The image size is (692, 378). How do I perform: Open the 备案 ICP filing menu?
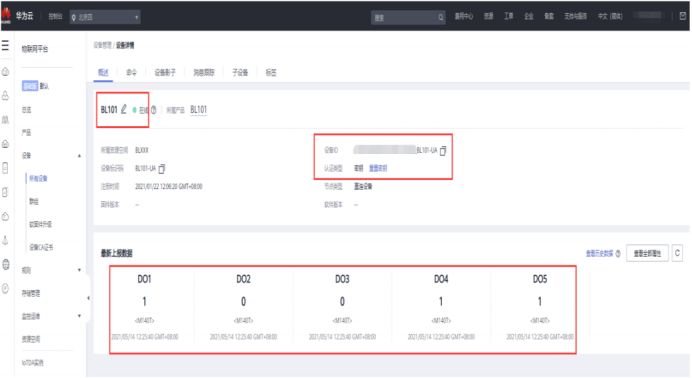point(549,16)
